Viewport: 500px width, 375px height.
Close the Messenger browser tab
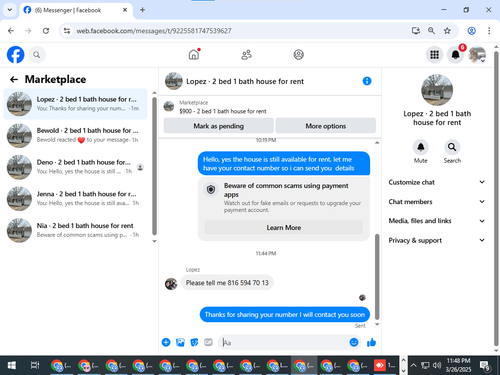[125, 10]
